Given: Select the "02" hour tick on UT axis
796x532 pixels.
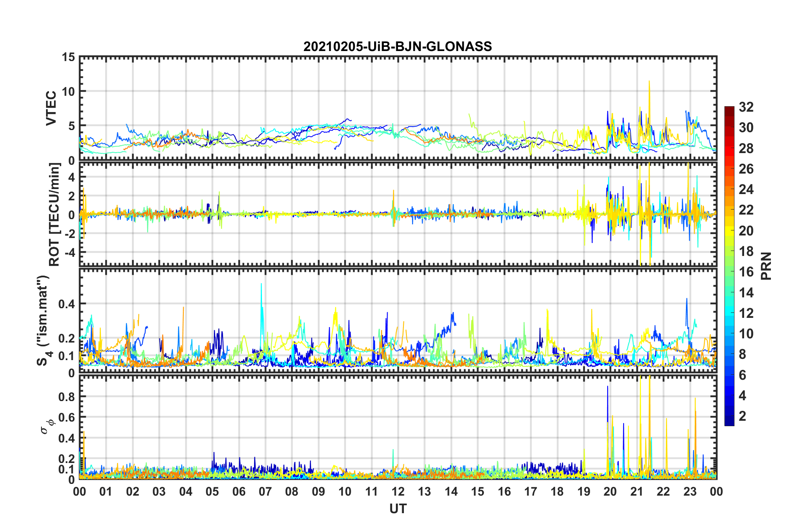Looking at the screenshot, I should click(x=133, y=491).
